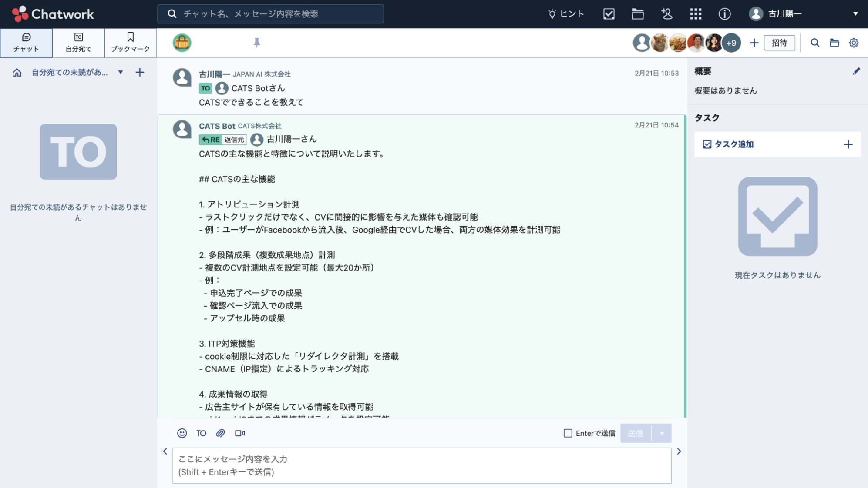This screenshot has width=868, height=488.
Task: Open the 古川陽一 account menu arrow
Action: [855, 14]
